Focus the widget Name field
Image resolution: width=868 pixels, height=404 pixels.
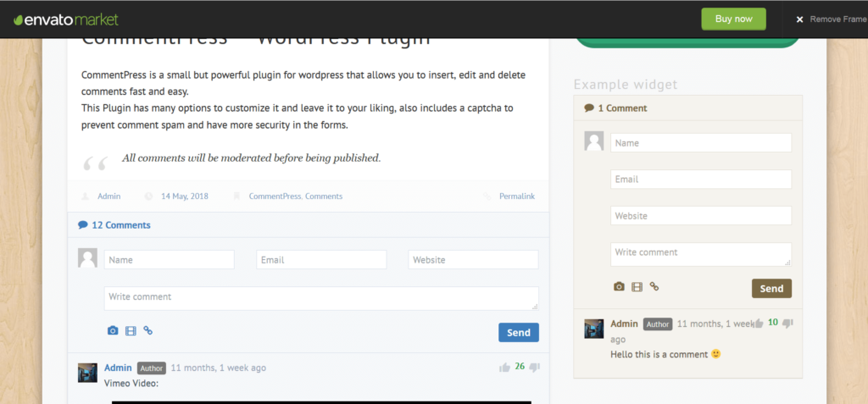[701, 143]
